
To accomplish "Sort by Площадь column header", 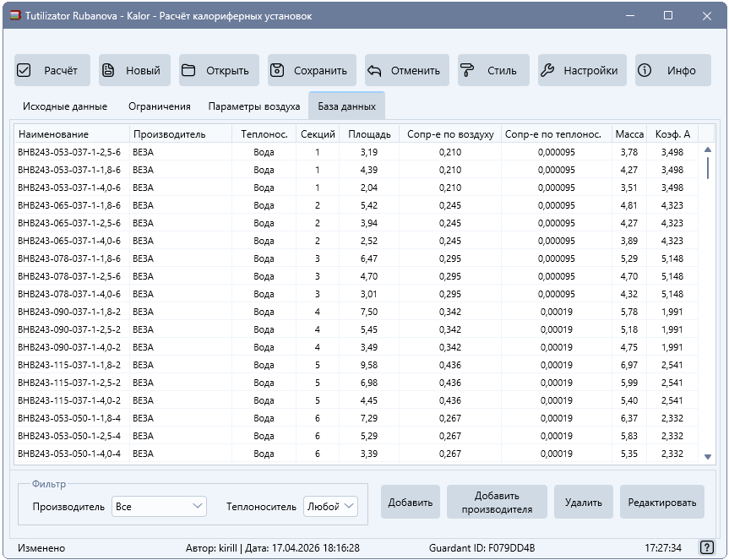I will (369, 134).
